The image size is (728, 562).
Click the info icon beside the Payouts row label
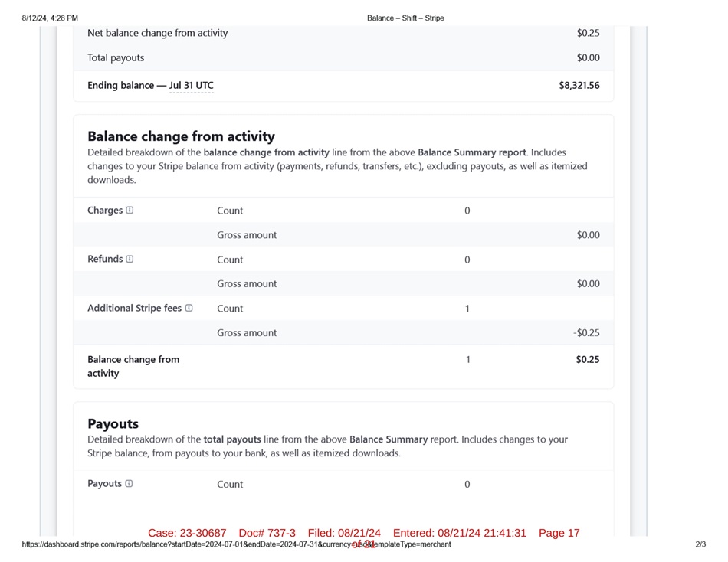[129, 484]
